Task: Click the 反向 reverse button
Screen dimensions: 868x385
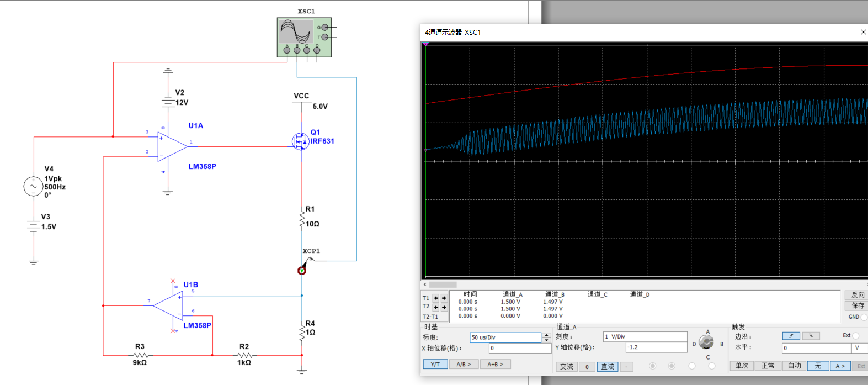Action: [857, 295]
